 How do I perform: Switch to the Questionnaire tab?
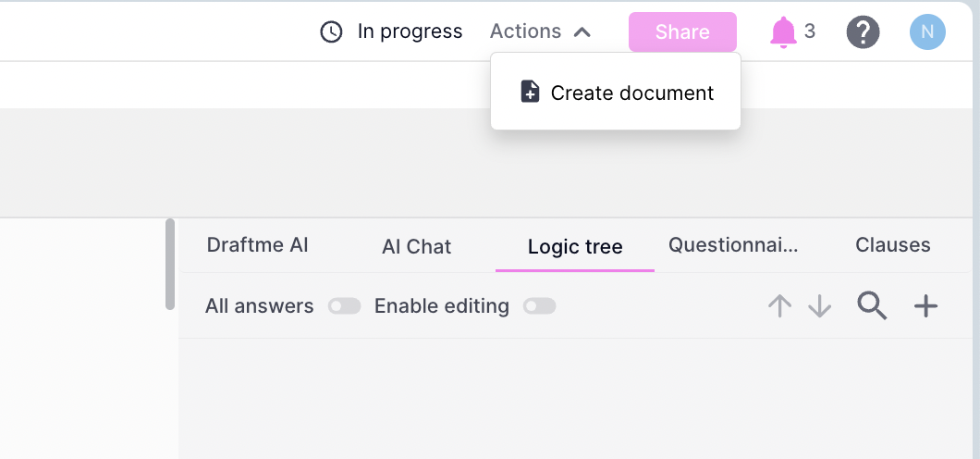tap(733, 245)
